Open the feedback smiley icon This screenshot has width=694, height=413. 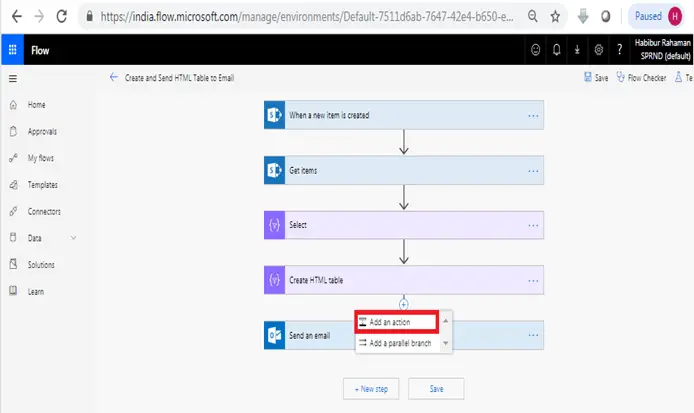coord(536,50)
